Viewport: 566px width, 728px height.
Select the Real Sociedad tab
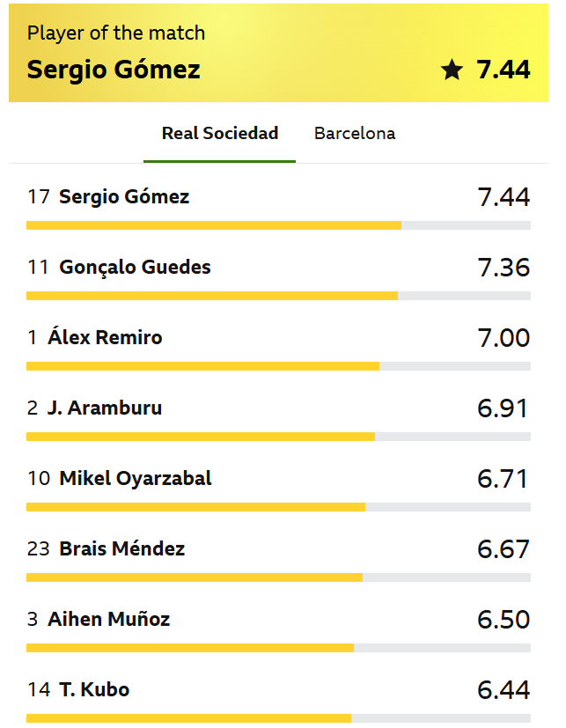220,134
